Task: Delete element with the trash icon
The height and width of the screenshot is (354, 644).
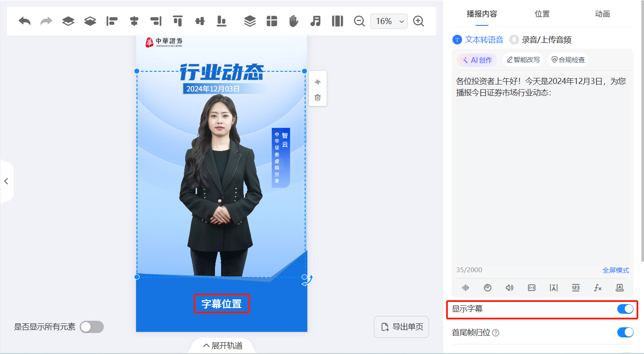Action: 318,97
